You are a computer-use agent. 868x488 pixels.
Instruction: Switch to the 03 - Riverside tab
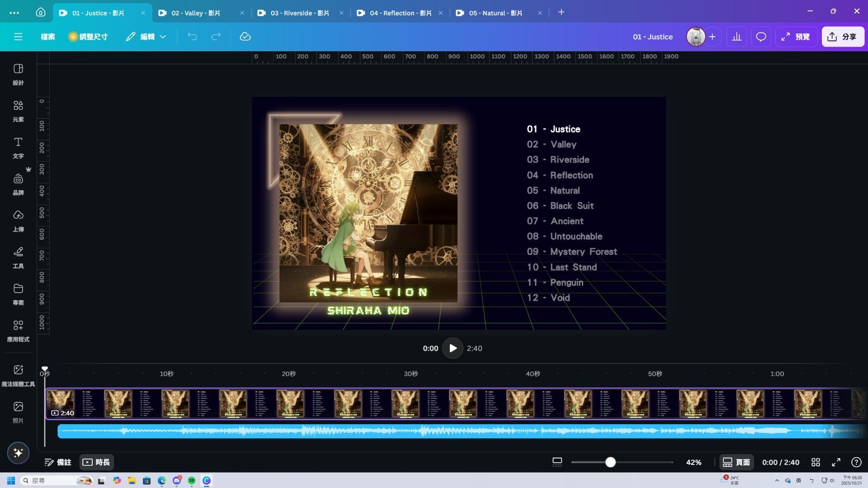(299, 13)
